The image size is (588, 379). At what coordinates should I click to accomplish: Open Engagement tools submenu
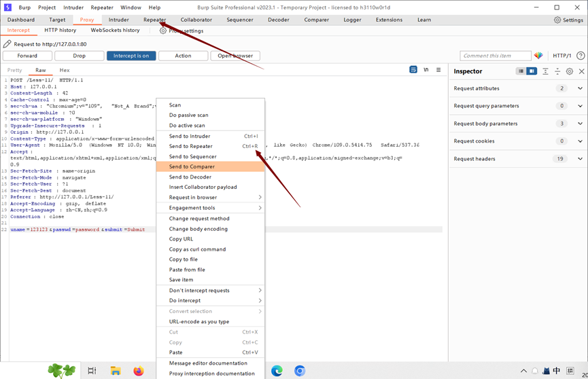(x=210, y=208)
